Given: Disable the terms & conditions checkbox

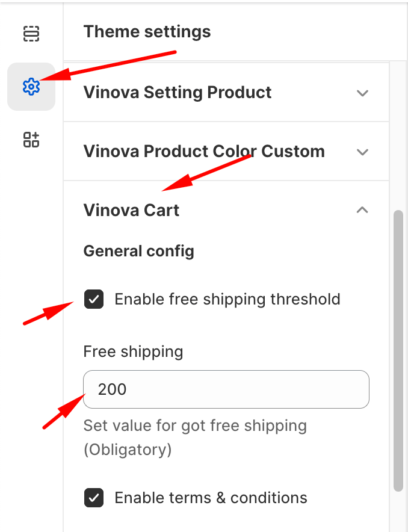Looking at the screenshot, I should point(94,498).
